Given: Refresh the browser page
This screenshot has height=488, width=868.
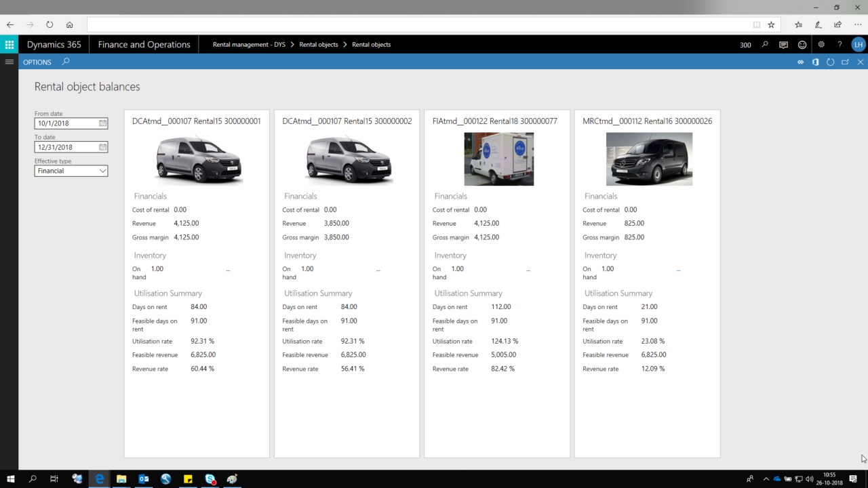Looking at the screenshot, I should click(x=50, y=24).
